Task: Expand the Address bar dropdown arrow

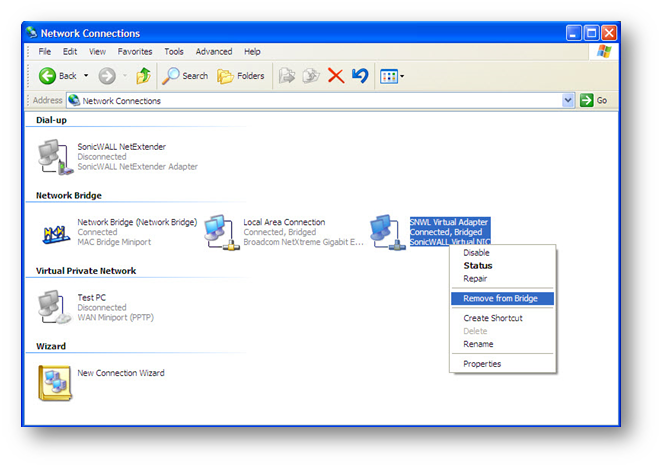Action: click(568, 101)
